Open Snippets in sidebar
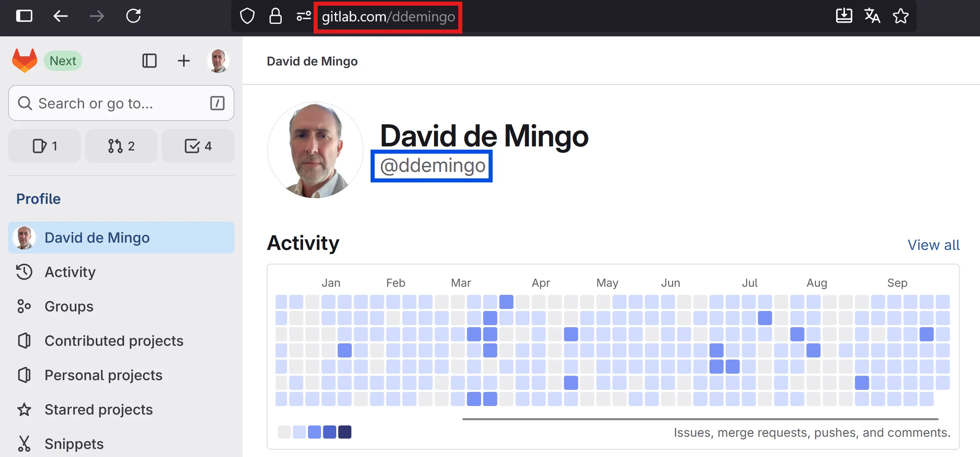This screenshot has height=457, width=980. [74, 444]
